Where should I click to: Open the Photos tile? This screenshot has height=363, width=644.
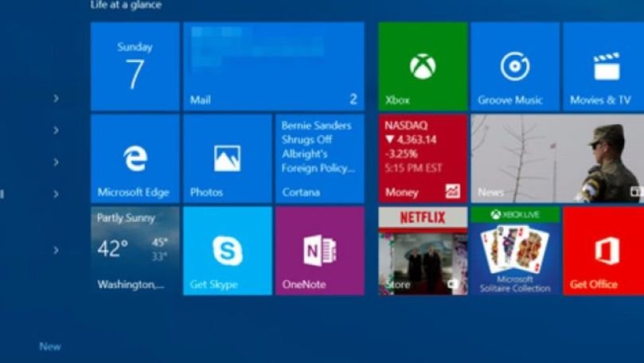228,158
